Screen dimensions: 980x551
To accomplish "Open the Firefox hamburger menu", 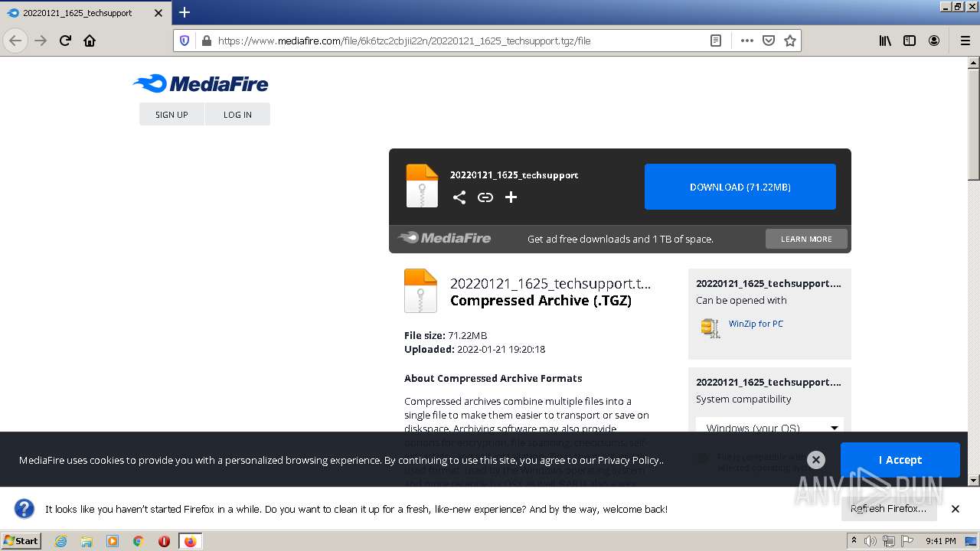I will (965, 41).
